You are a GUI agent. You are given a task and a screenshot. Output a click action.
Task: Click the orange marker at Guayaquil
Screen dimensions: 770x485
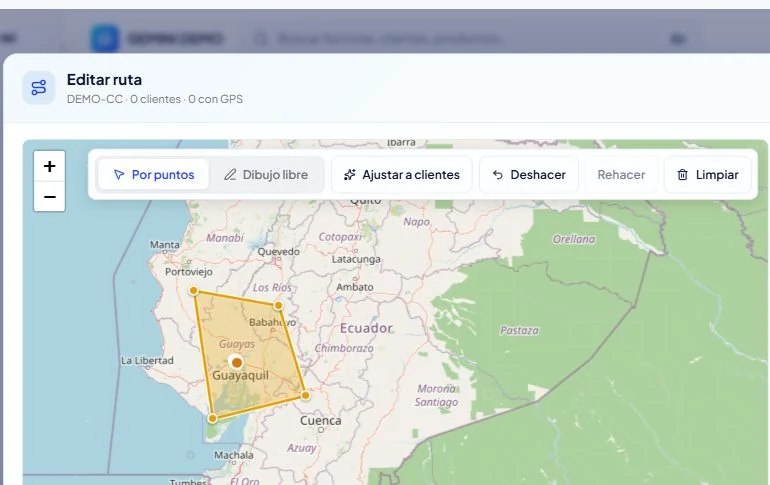click(237, 362)
